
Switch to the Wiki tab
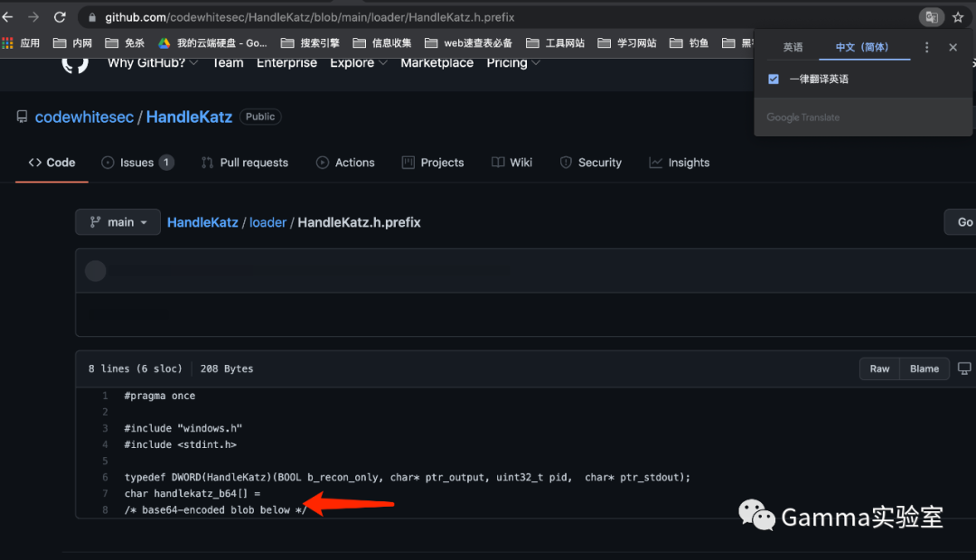pos(511,163)
